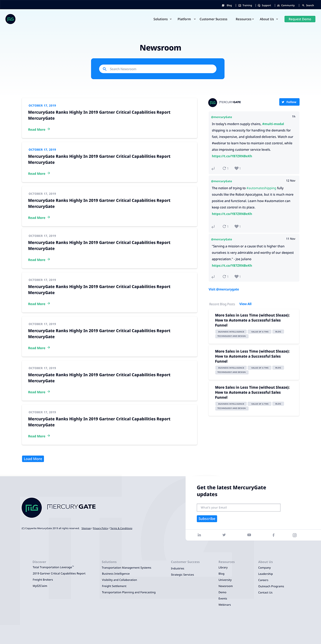Open the Library footer link
Viewport: 321px width, 644px height.
click(x=223, y=568)
